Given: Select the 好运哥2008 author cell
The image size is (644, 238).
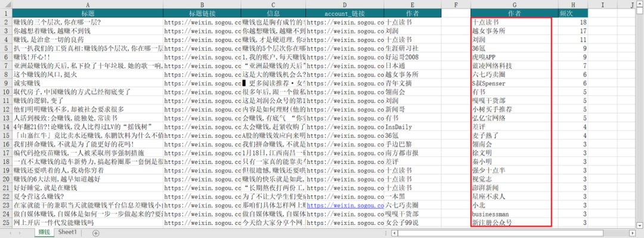Looking at the screenshot, I should pos(413,57).
